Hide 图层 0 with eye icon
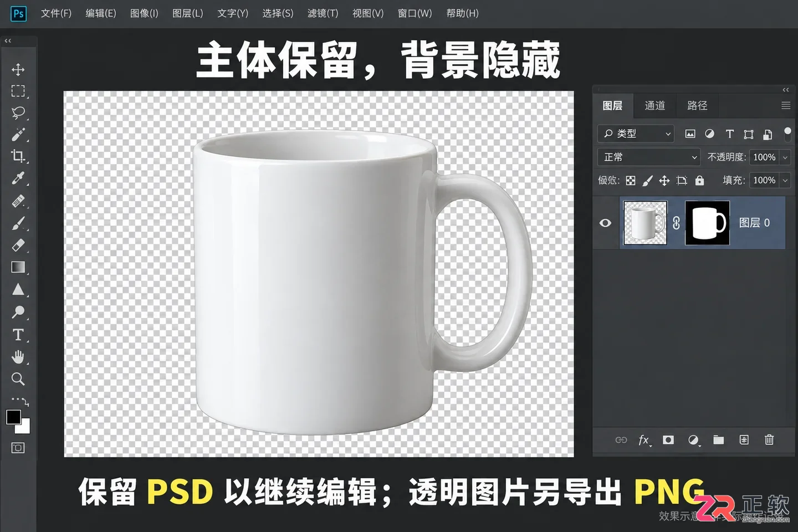The width and height of the screenshot is (798, 532). point(605,223)
